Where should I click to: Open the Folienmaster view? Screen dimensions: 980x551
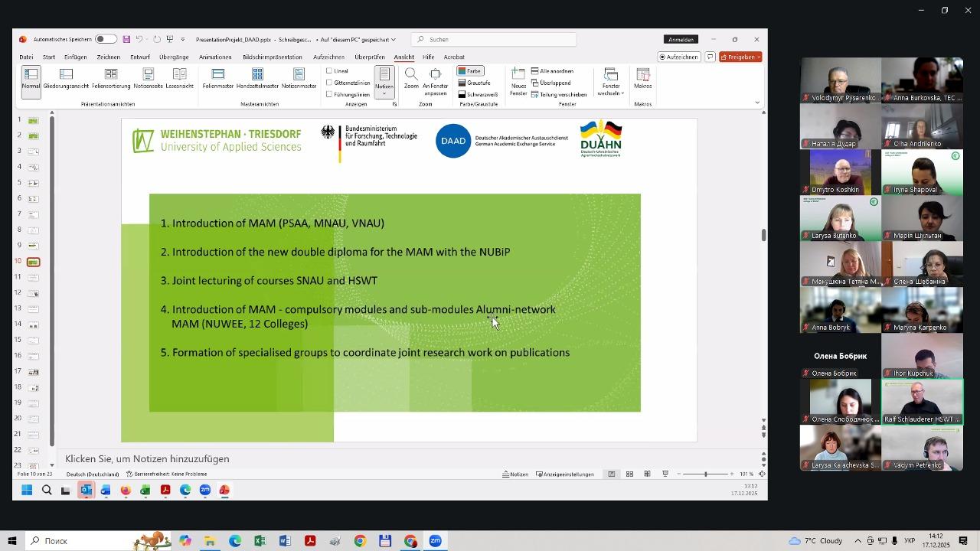(218, 78)
